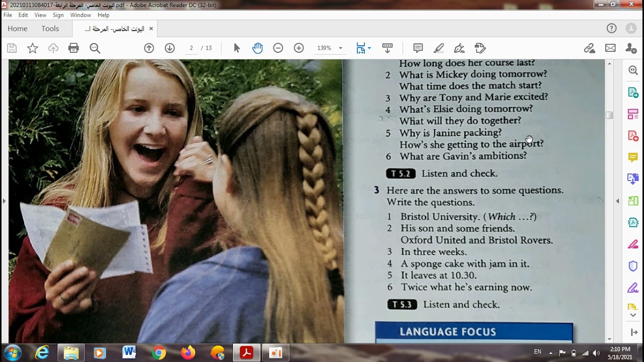Open the account sign-in profile button

pos(630,29)
